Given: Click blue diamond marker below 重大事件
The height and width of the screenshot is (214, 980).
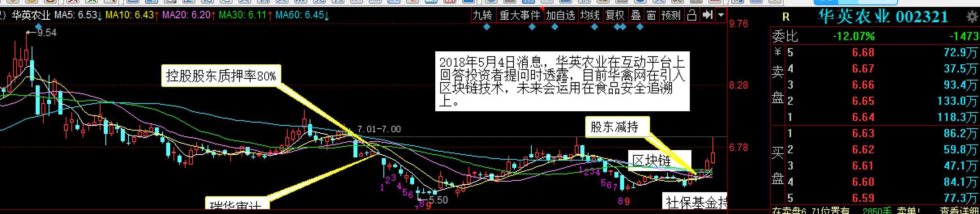Looking at the screenshot, I should [532, 27].
